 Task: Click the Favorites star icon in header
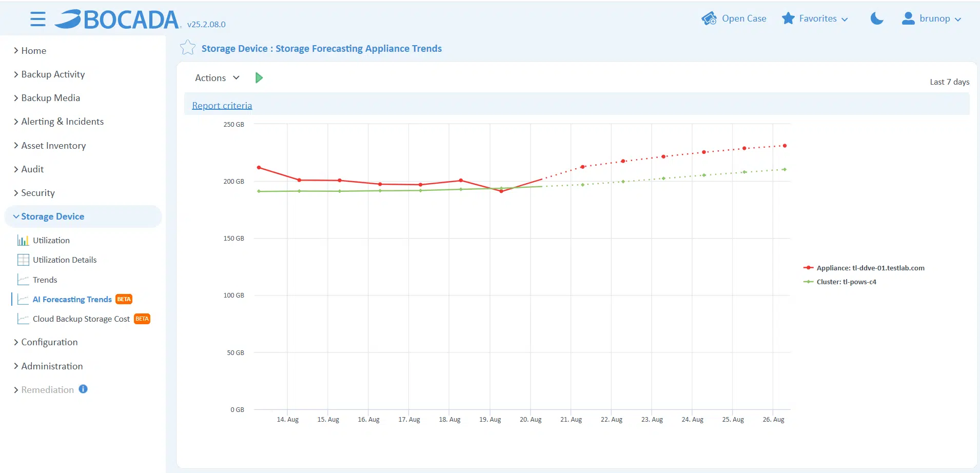[x=788, y=18]
